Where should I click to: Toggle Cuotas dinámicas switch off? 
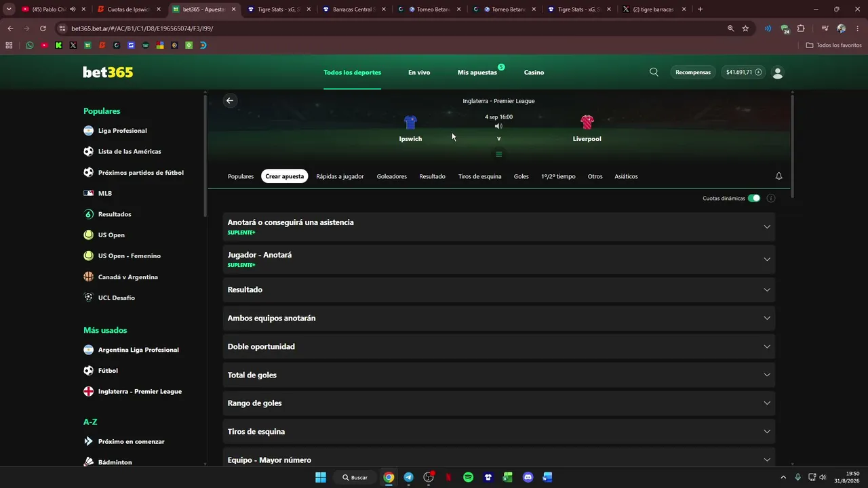coord(754,198)
